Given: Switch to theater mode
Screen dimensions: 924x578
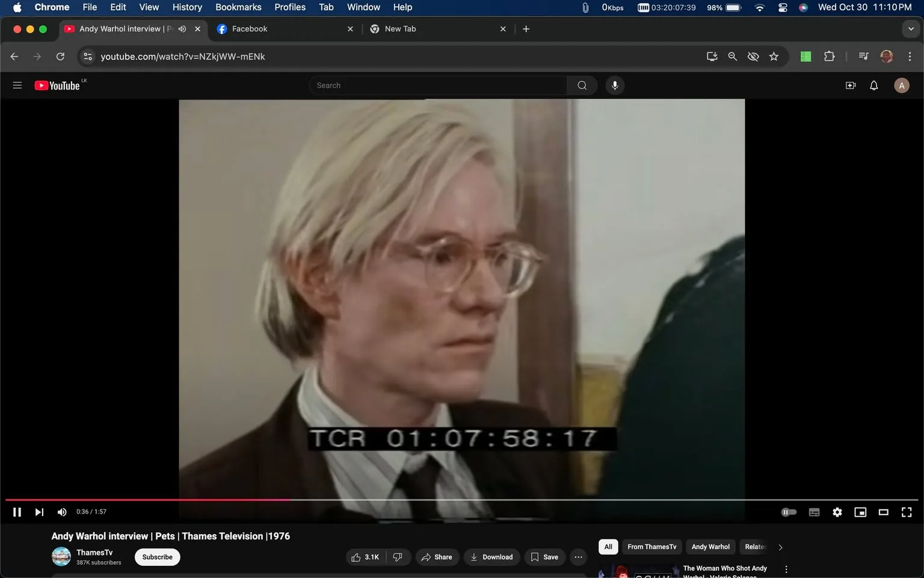Looking at the screenshot, I should click(x=883, y=512).
